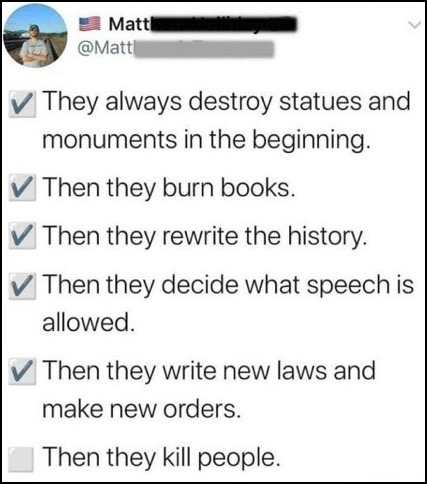Click the words 'make new orders.'
Screen dimensions: 427x484
pyautogui.click(x=142, y=409)
